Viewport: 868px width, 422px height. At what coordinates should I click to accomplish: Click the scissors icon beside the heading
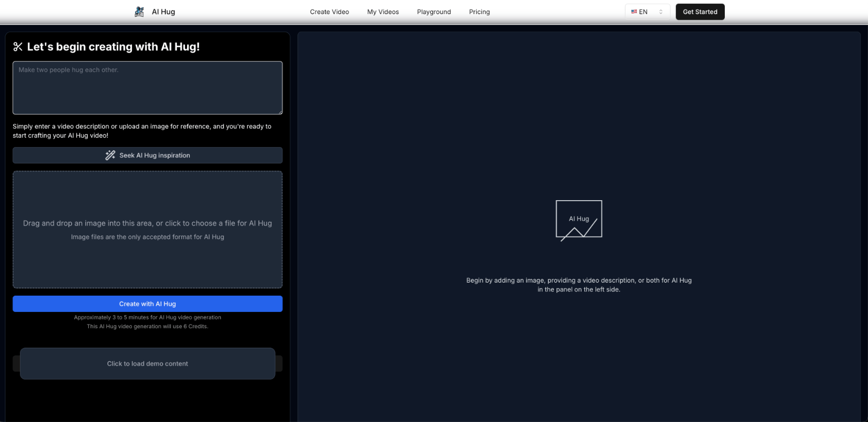point(18,47)
